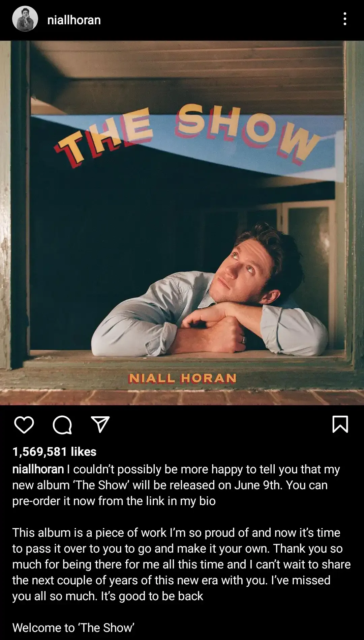
Task: Open comments via the speech bubble icon
Action: (x=62, y=424)
